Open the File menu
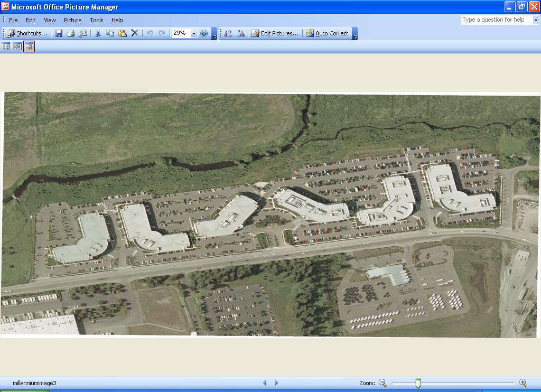The image size is (541, 392). coord(13,20)
